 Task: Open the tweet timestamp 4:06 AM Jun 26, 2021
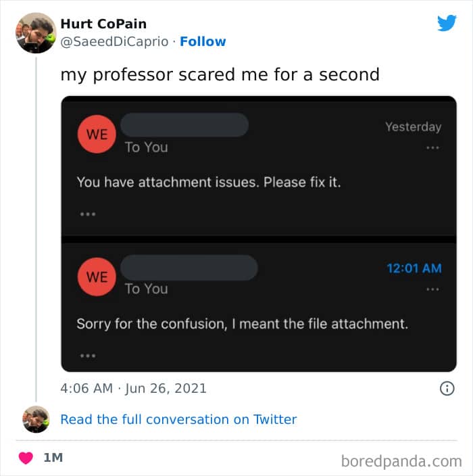(134, 388)
